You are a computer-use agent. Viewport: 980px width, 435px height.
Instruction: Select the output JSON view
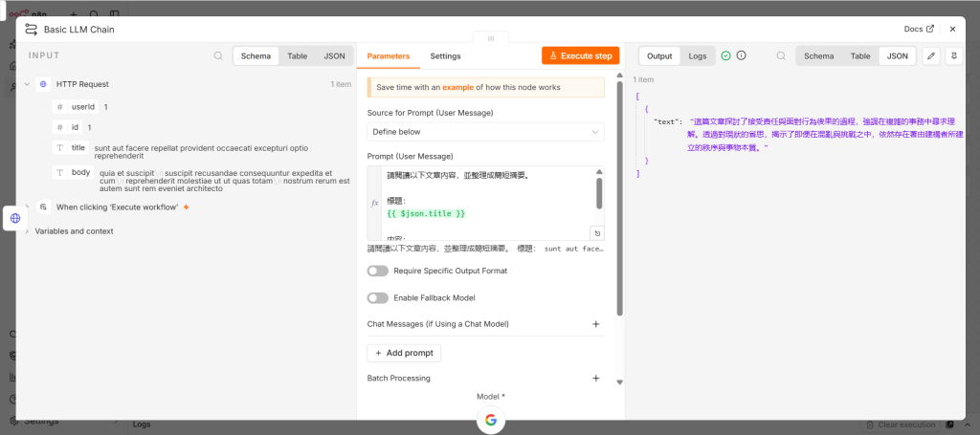[x=898, y=55]
